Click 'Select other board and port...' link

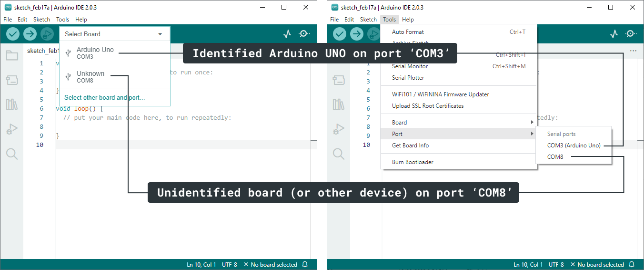(x=104, y=98)
